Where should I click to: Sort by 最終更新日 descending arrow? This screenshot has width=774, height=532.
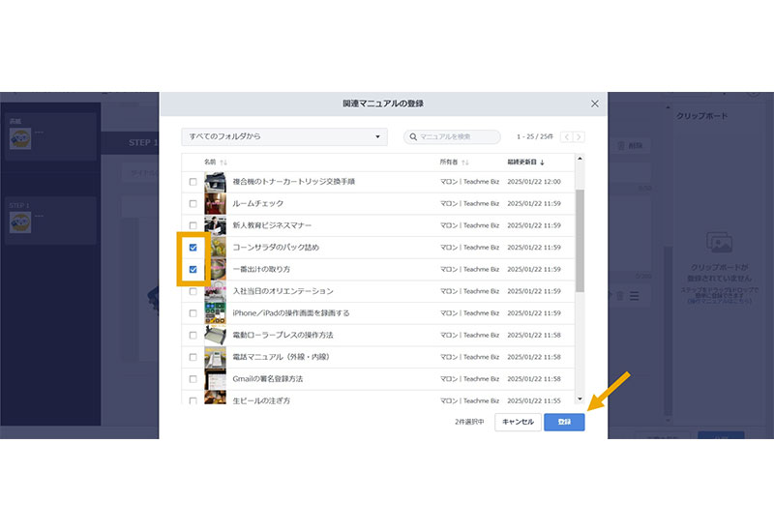click(542, 163)
